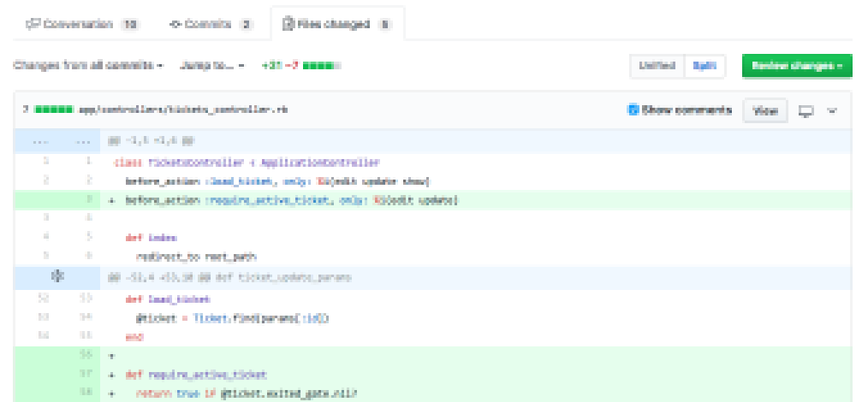
Task: Click the tickets_controller.rb file path
Action: (x=183, y=110)
